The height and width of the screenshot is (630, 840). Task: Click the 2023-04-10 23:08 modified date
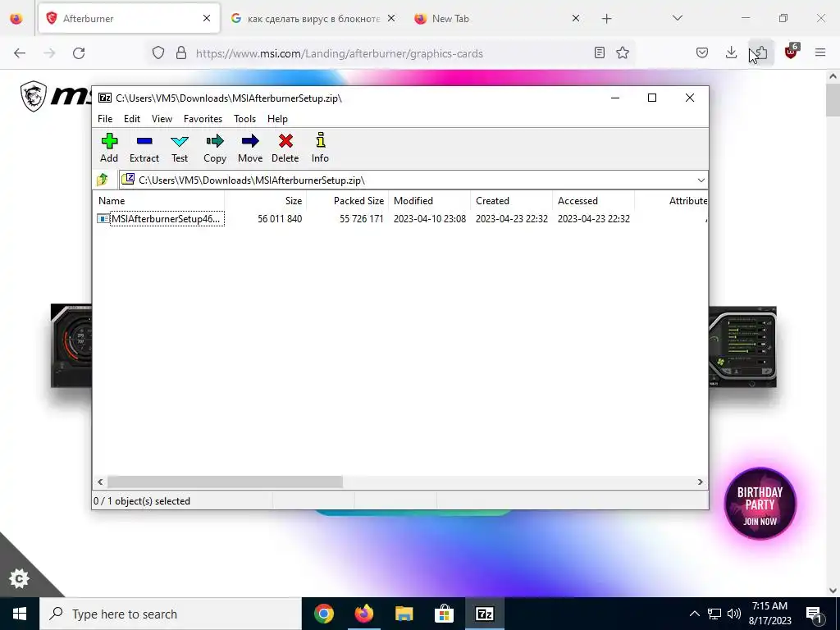(x=430, y=218)
